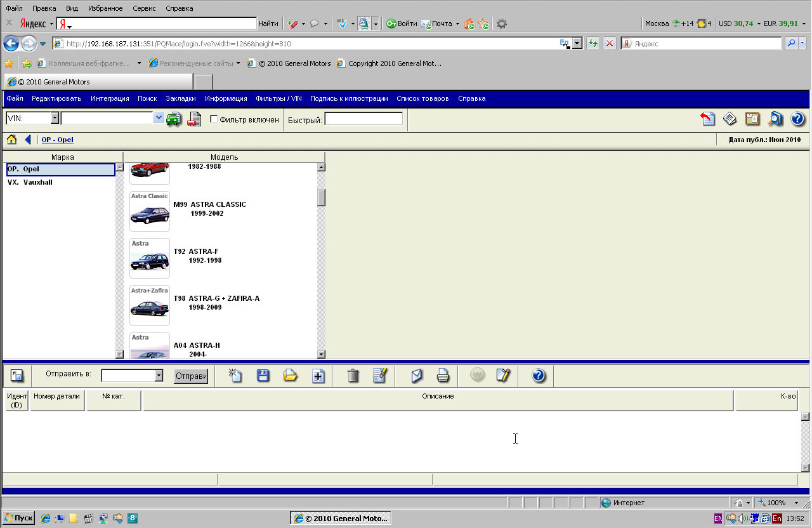Viewport: 812px width, 528px height.
Task: Open help with the top-right question mark icon
Action: click(797, 119)
